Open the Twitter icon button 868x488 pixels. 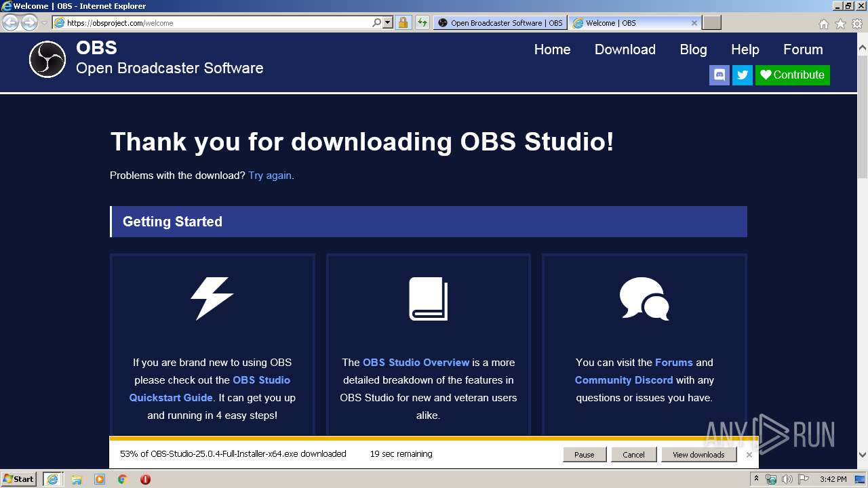click(743, 75)
